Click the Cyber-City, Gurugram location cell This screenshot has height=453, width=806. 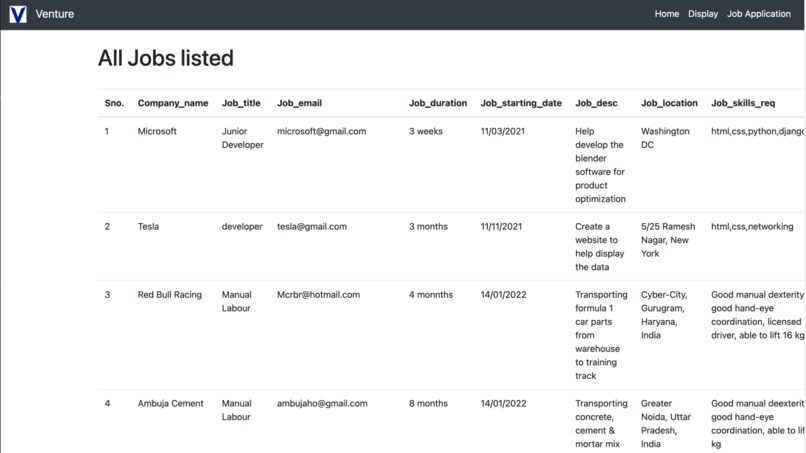coord(664,315)
